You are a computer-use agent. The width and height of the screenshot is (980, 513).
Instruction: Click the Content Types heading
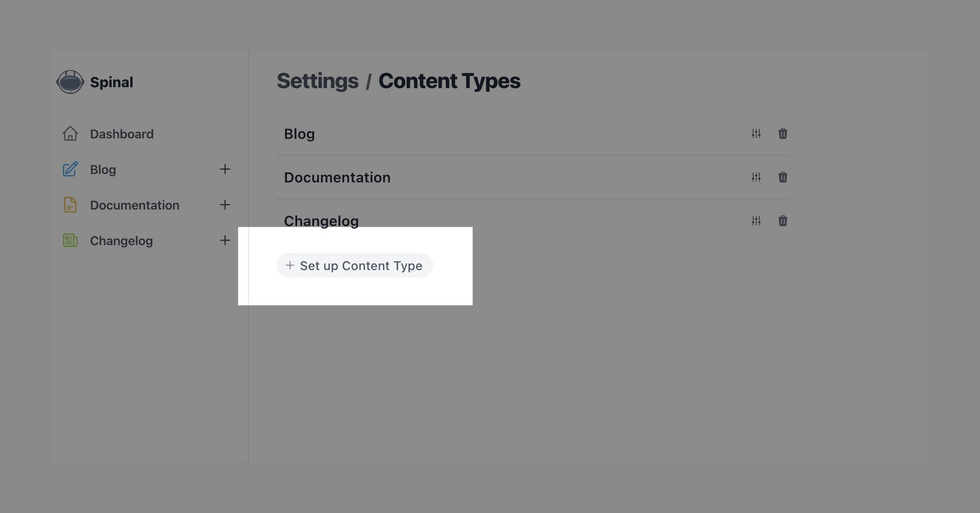pyautogui.click(x=449, y=81)
